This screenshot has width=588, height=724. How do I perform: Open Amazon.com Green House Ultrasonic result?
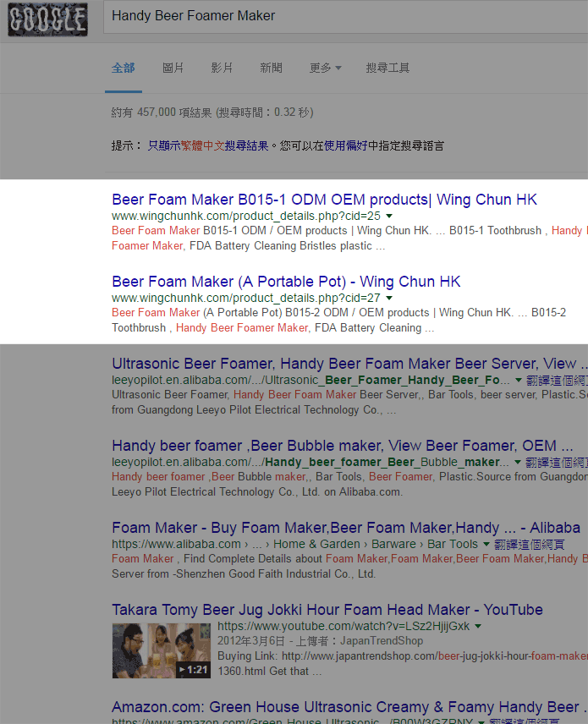[349, 707]
